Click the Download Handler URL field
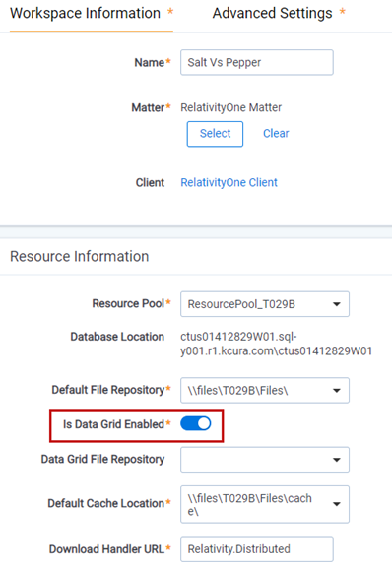This screenshot has width=392, height=573. [257, 549]
